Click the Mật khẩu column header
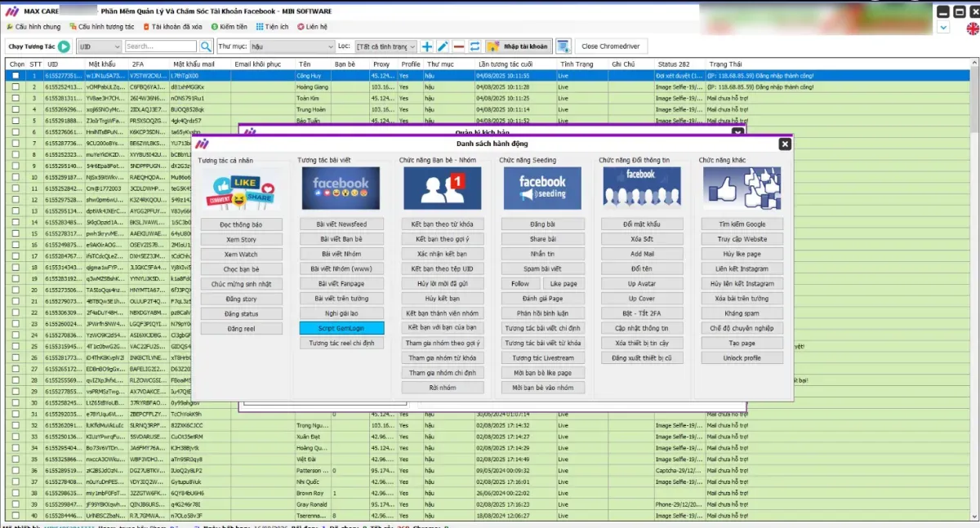 click(107, 64)
